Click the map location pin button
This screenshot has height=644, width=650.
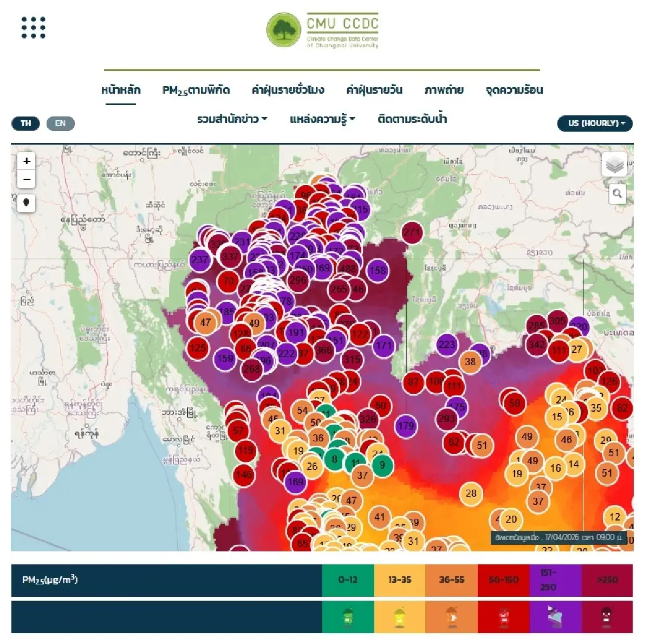pyautogui.click(x=27, y=203)
